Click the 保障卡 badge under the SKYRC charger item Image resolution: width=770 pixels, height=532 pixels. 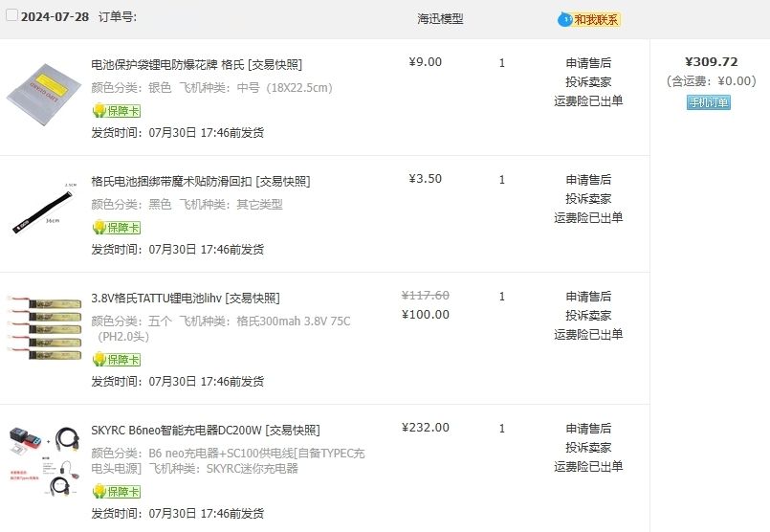(x=116, y=492)
